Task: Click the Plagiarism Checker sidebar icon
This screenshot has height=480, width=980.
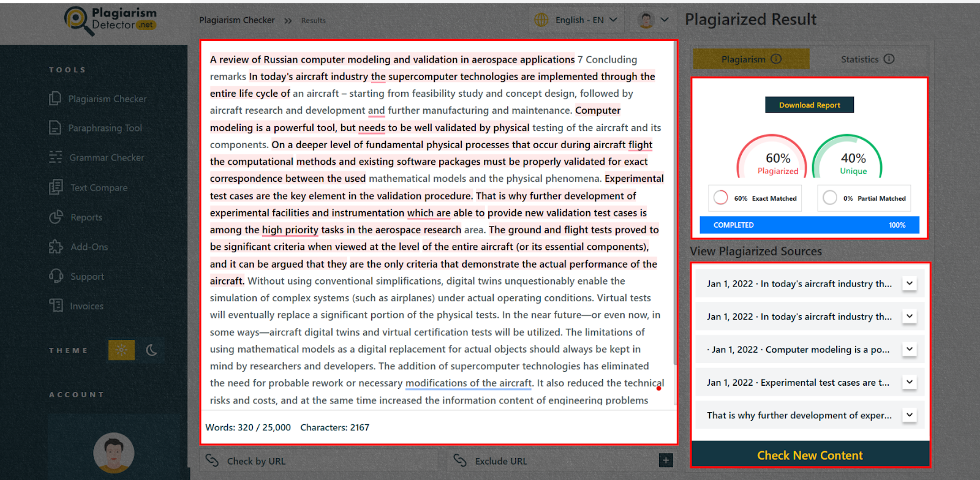Action: [55, 99]
